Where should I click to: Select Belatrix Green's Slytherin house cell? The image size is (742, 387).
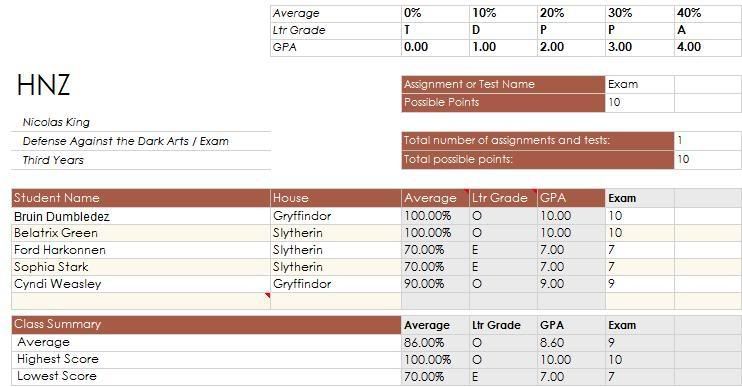336,233
